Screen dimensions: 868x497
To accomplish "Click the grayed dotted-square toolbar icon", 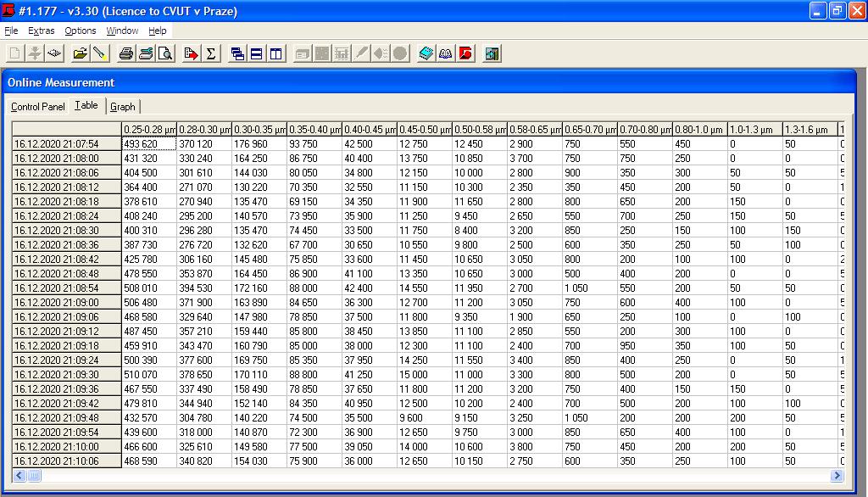I will [322, 53].
